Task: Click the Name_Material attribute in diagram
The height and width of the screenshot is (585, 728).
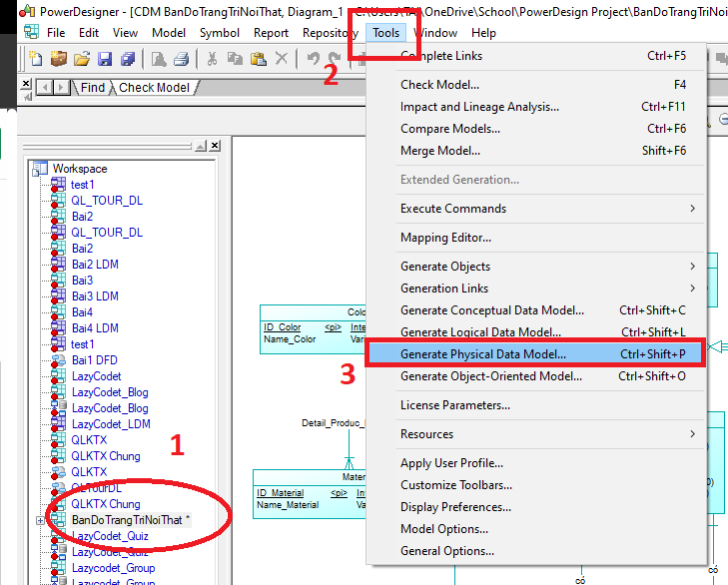Action: tap(288, 505)
